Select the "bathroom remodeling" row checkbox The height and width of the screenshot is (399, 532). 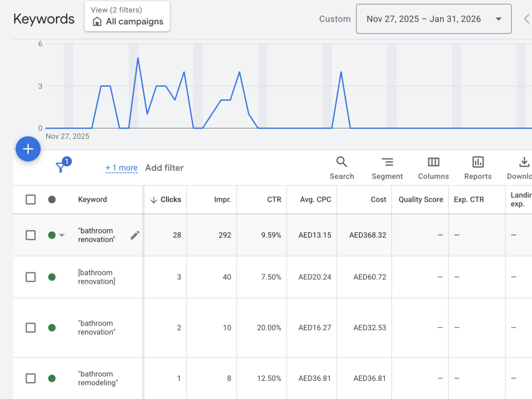[x=30, y=378]
